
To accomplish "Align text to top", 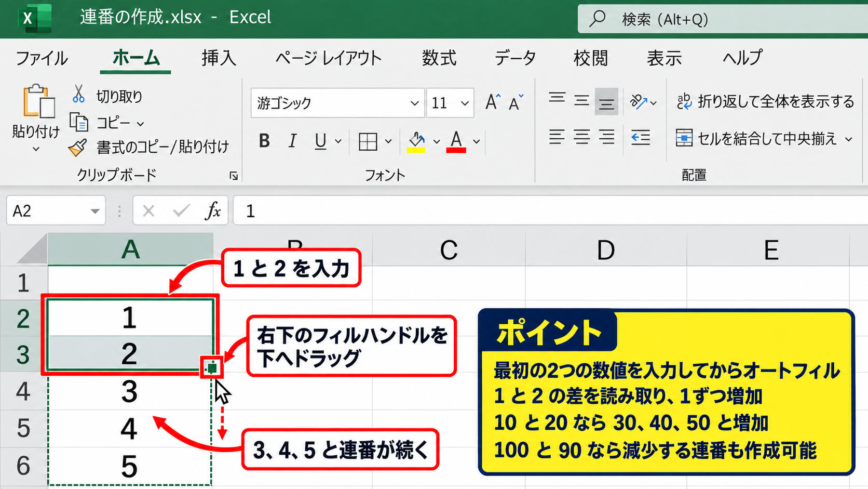I will pyautogui.click(x=557, y=98).
